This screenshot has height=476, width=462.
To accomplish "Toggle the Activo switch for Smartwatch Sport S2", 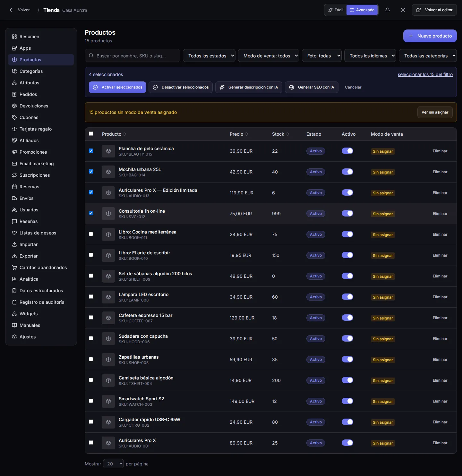I will pos(347,401).
